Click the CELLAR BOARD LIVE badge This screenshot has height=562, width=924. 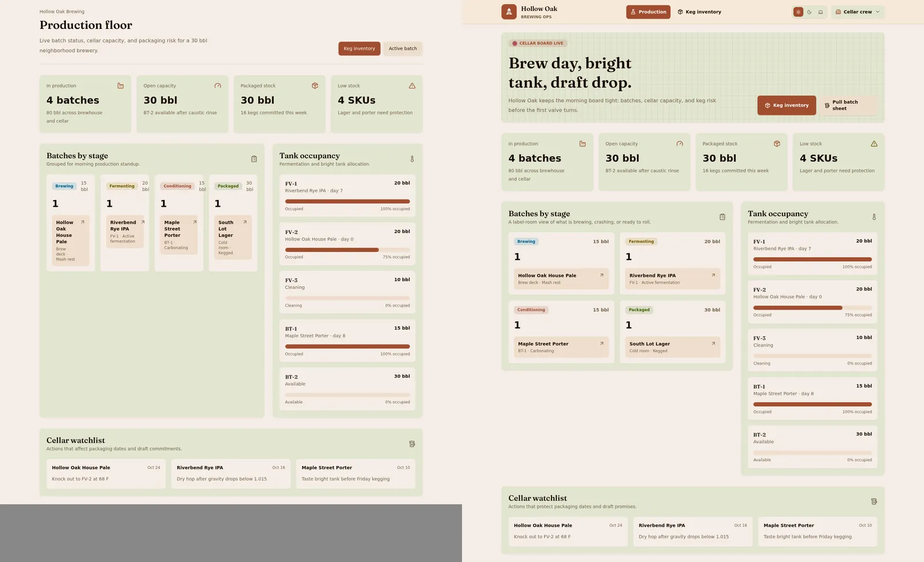[538, 43]
